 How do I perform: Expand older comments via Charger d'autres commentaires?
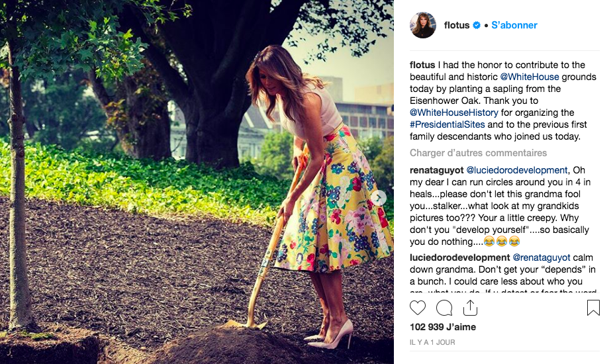click(x=478, y=153)
